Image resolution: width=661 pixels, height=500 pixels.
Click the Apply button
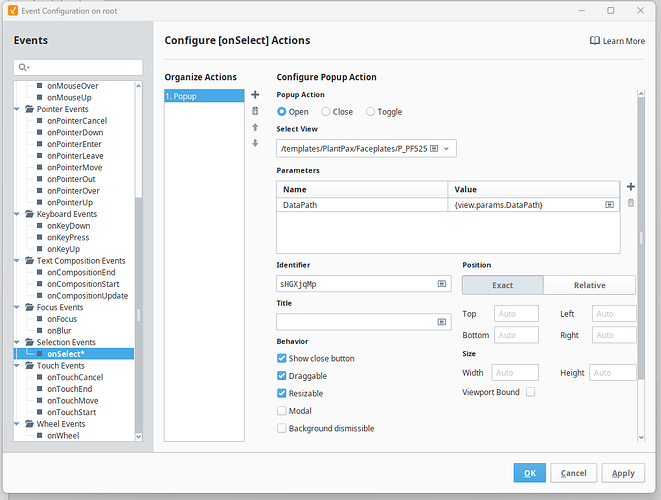click(623, 473)
